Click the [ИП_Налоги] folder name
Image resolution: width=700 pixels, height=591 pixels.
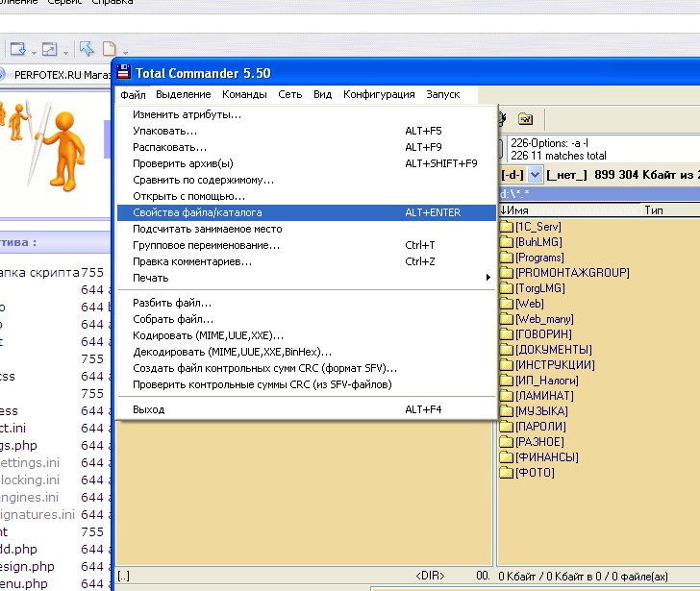[x=547, y=381]
